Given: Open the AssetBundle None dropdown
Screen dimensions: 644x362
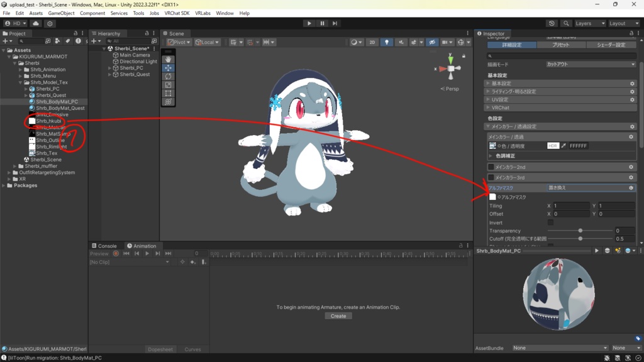Looking at the screenshot, I should (560, 348).
